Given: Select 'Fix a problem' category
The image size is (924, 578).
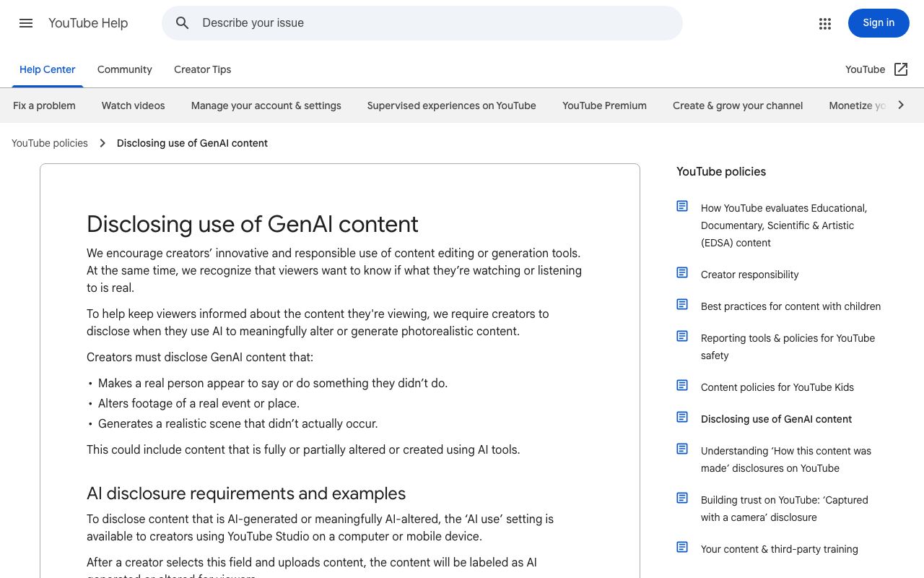Looking at the screenshot, I should (44, 105).
